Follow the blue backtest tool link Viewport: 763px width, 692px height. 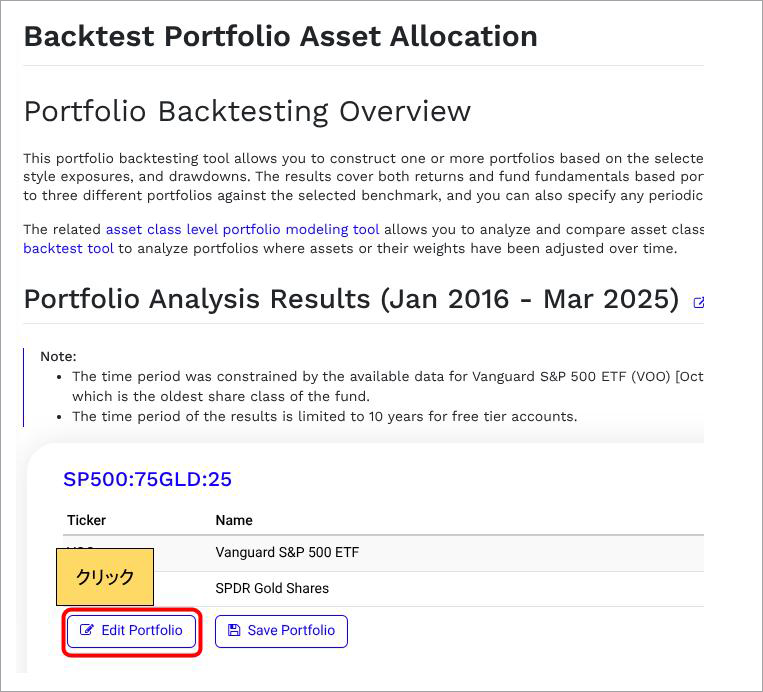68,248
